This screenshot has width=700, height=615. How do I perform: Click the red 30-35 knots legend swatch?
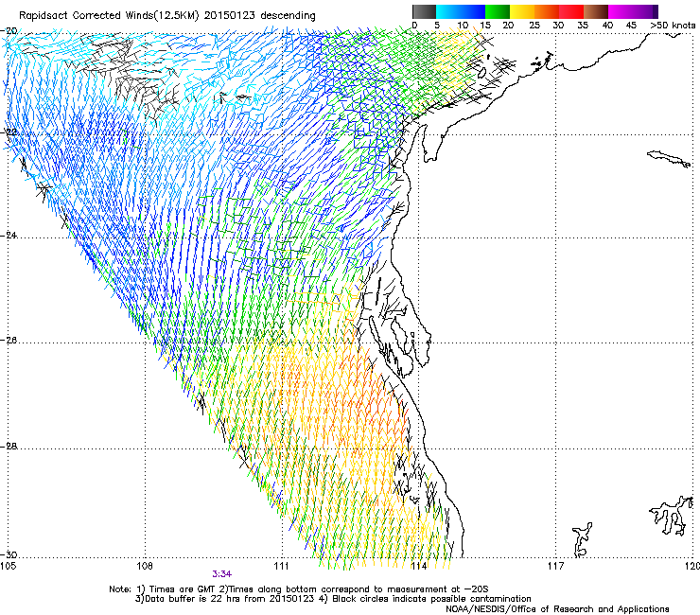tap(571, 11)
